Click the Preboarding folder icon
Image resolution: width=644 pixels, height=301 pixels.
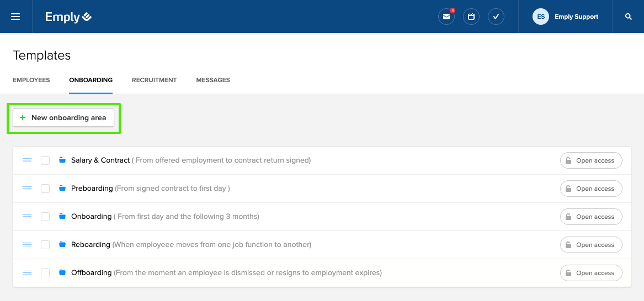(x=62, y=189)
